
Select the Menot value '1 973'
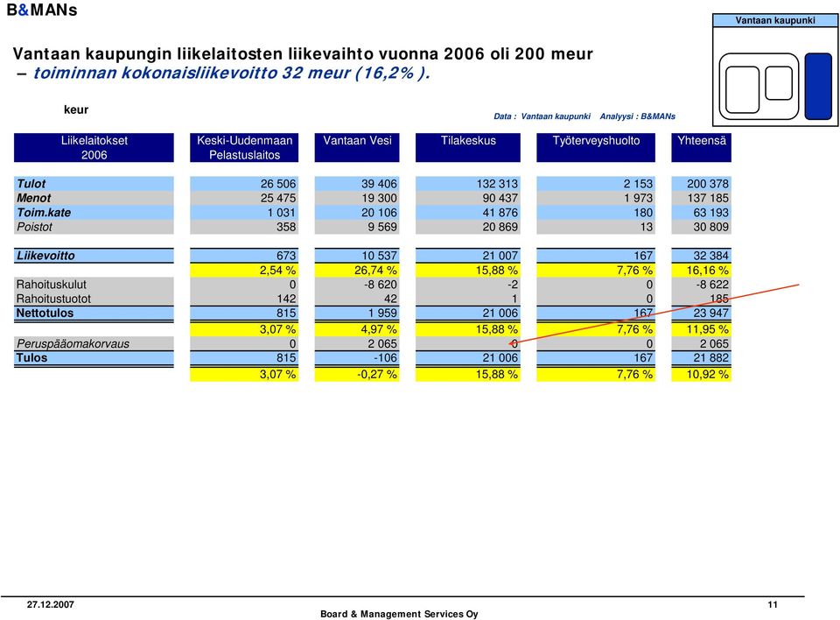point(638,198)
